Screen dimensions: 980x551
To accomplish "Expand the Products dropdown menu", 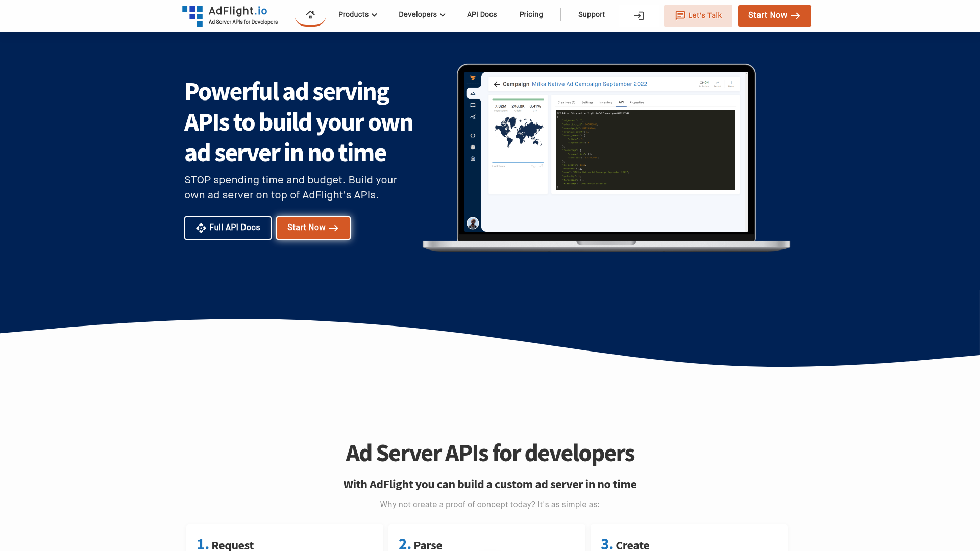I will [x=357, y=15].
